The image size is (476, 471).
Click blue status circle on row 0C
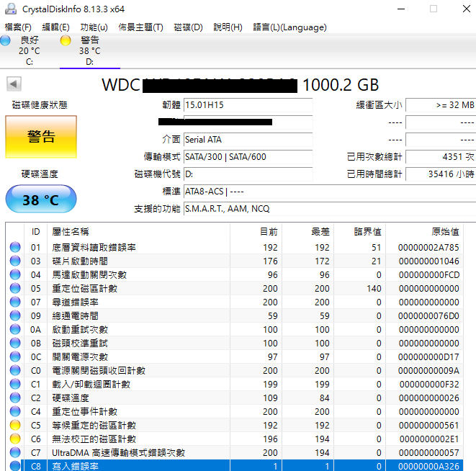click(15, 356)
